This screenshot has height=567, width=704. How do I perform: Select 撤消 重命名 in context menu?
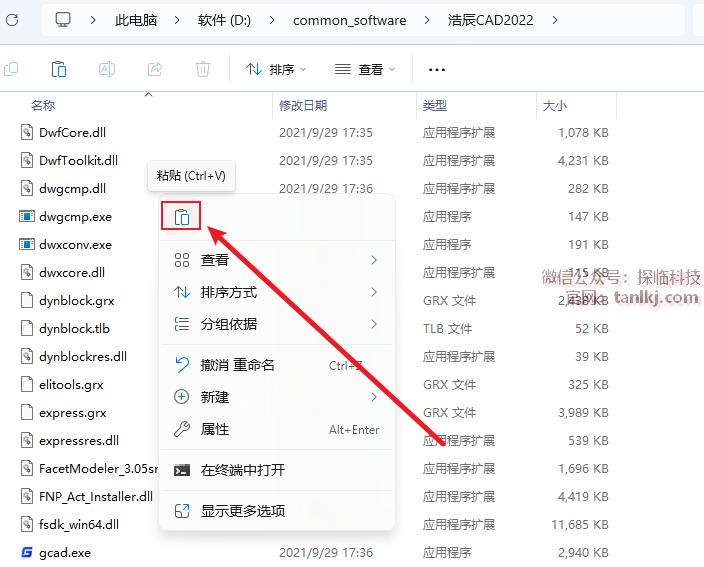[277, 365]
